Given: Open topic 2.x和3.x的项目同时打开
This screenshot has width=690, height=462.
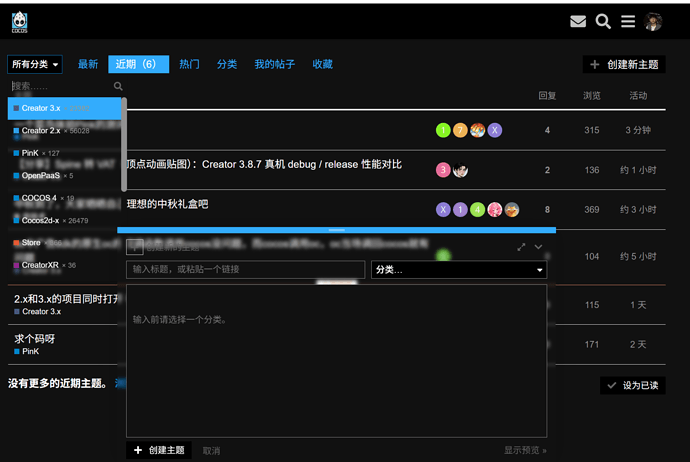Looking at the screenshot, I should point(66,299).
